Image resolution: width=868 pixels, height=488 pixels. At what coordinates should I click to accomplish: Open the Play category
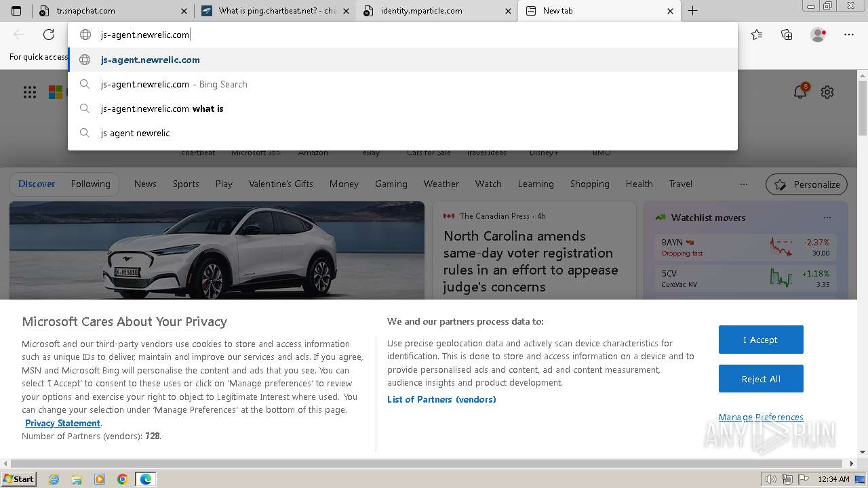click(x=224, y=184)
